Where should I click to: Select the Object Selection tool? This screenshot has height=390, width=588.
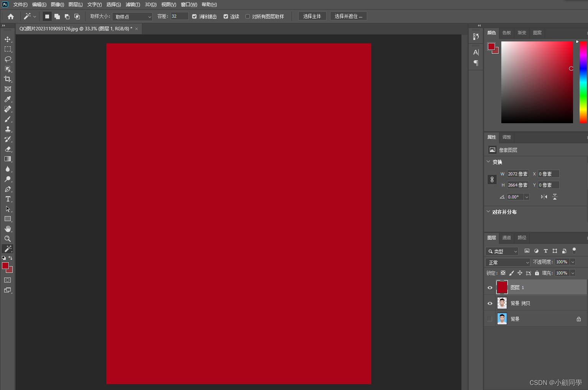click(8, 69)
